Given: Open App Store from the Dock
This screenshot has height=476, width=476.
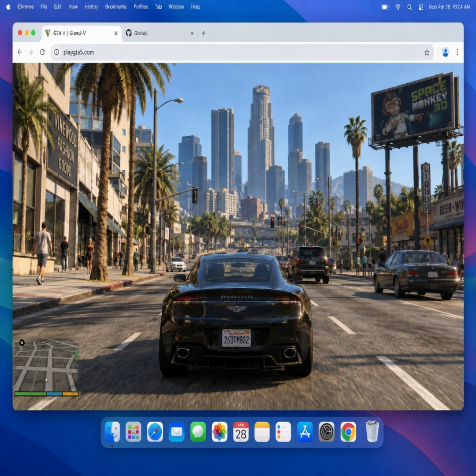Looking at the screenshot, I should (305, 431).
